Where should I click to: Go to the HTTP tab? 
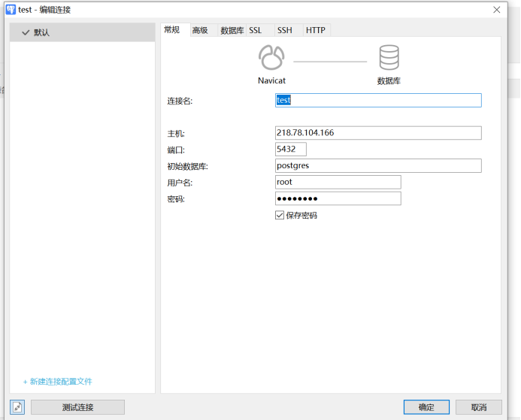(316, 30)
